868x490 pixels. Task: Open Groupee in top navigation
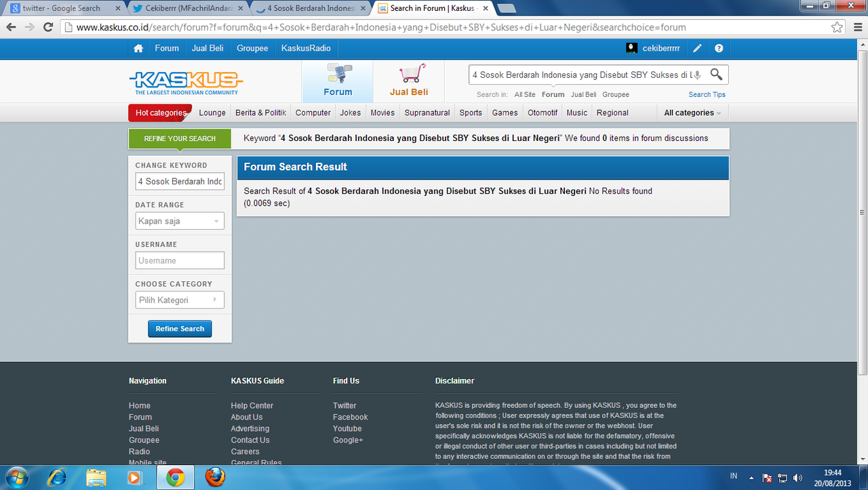252,48
